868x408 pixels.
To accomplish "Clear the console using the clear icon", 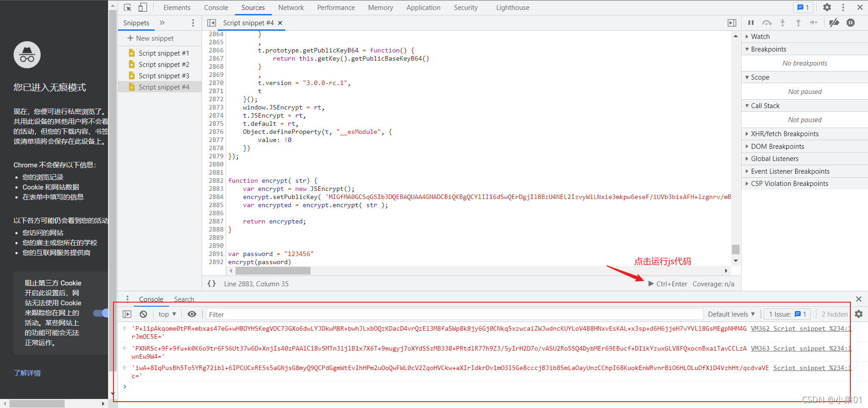I will coord(143,314).
